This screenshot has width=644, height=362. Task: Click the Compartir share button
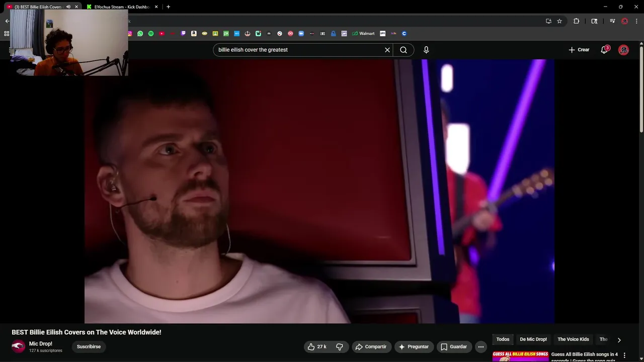[371, 347]
